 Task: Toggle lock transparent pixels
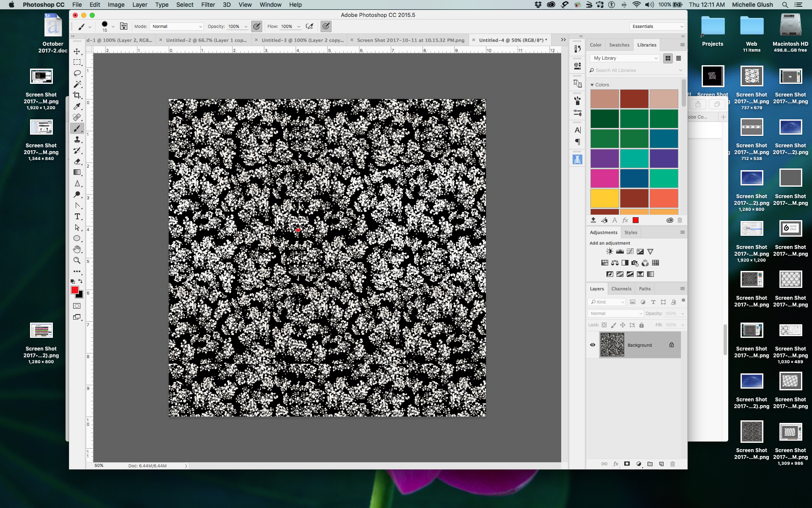tap(604, 325)
